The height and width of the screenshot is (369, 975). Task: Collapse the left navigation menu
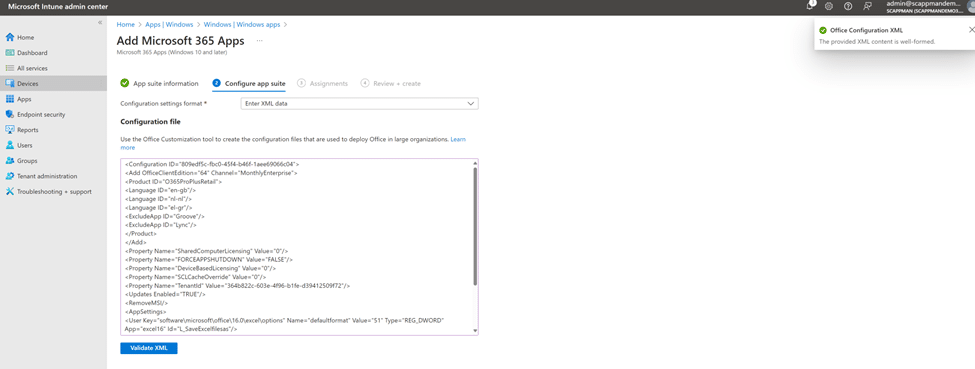click(x=100, y=22)
